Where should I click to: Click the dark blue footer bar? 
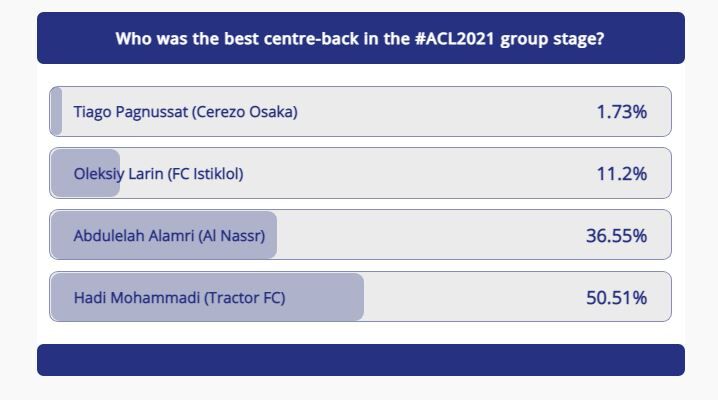pos(360,360)
